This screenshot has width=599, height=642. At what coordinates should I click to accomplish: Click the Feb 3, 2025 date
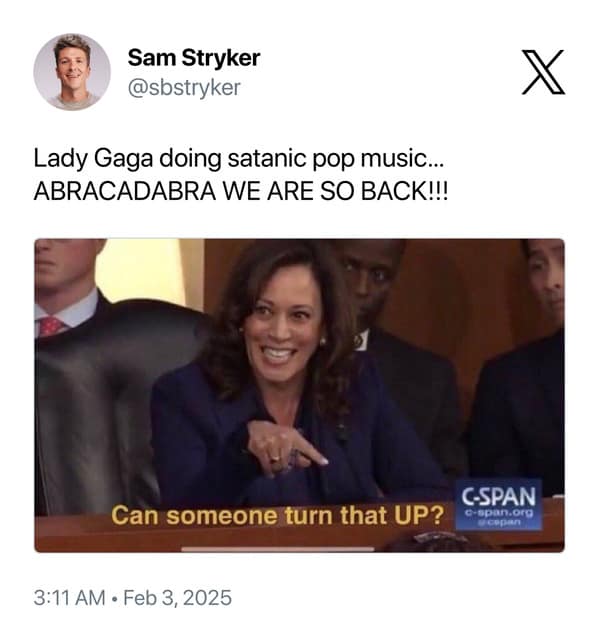coord(178,598)
